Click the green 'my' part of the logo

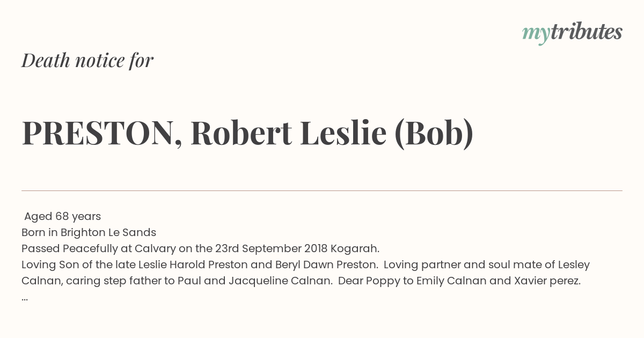(x=536, y=35)
